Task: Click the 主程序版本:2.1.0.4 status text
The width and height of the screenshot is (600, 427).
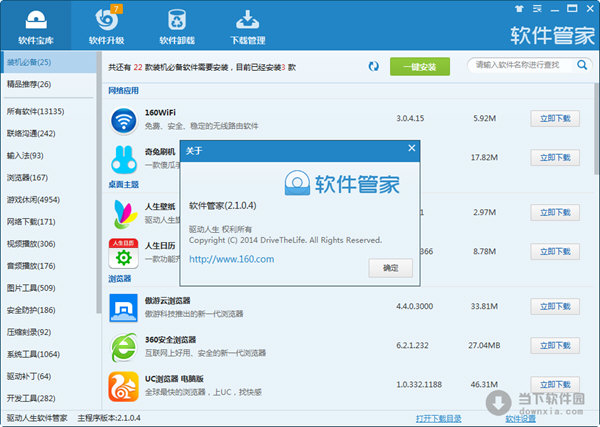Action: (109, 418)
